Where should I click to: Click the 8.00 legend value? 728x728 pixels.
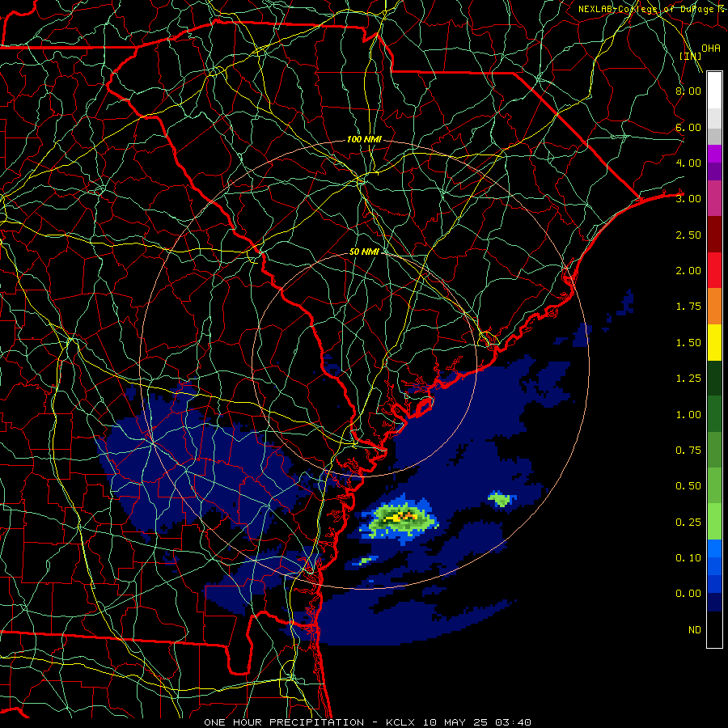688,91
